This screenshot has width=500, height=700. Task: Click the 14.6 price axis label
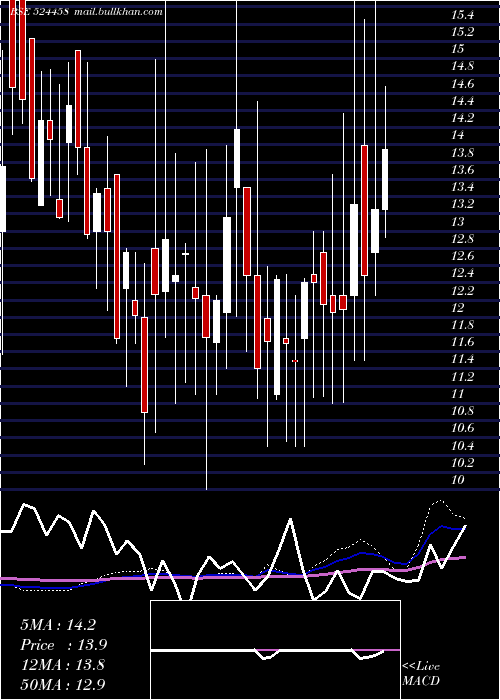tap(462, 84)
